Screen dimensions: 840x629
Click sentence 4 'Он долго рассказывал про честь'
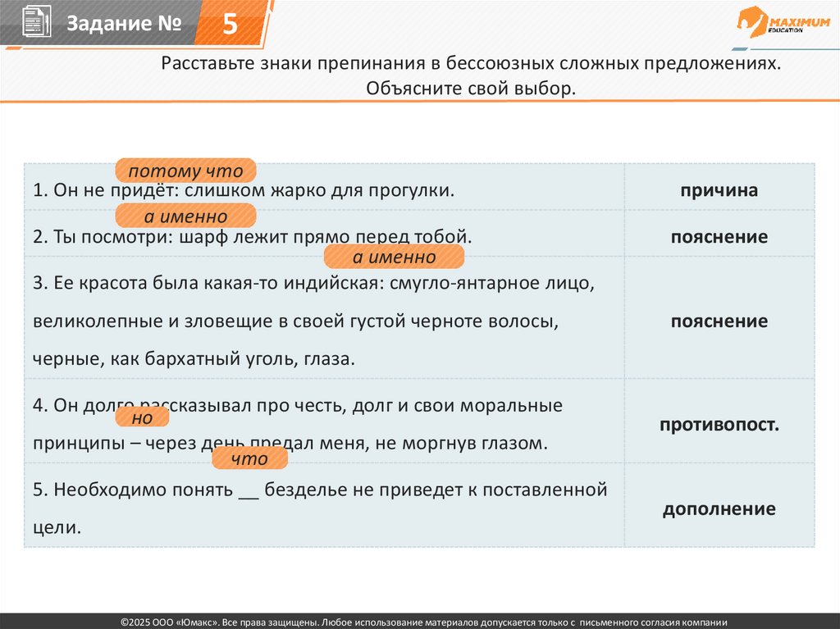tap(298, 406)
